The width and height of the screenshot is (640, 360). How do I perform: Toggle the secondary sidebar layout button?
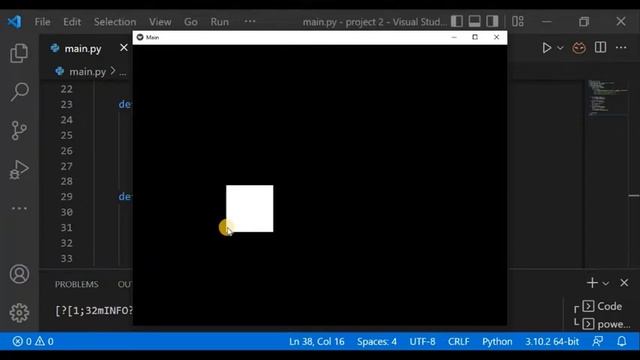click(492, 21)
